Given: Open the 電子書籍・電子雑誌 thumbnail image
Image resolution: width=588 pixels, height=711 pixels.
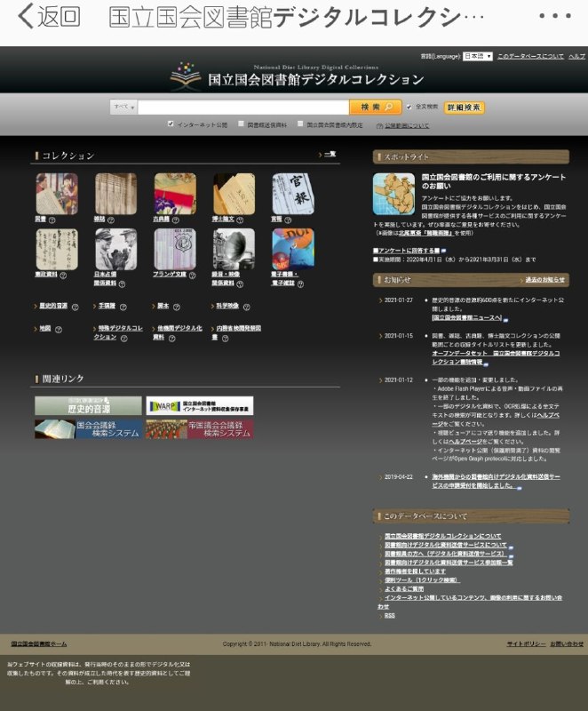Looking at the screenshot, I should tap(293, 249).
